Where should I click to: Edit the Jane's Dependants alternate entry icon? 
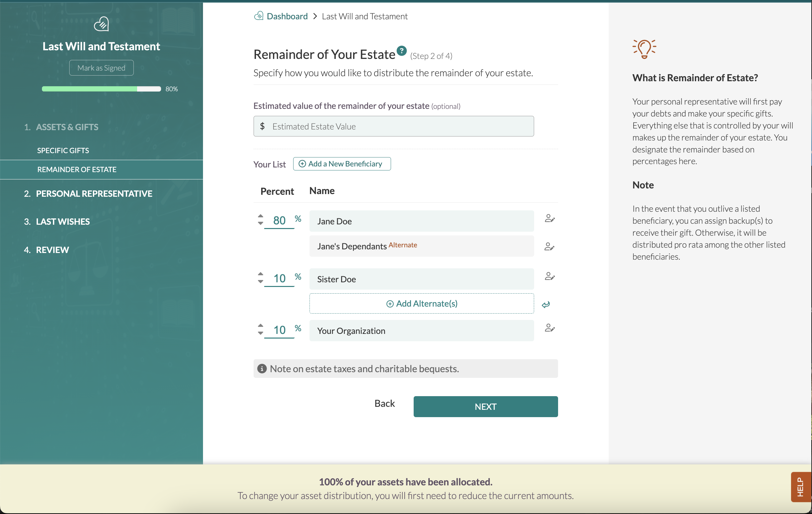click(x=549, y=247)
